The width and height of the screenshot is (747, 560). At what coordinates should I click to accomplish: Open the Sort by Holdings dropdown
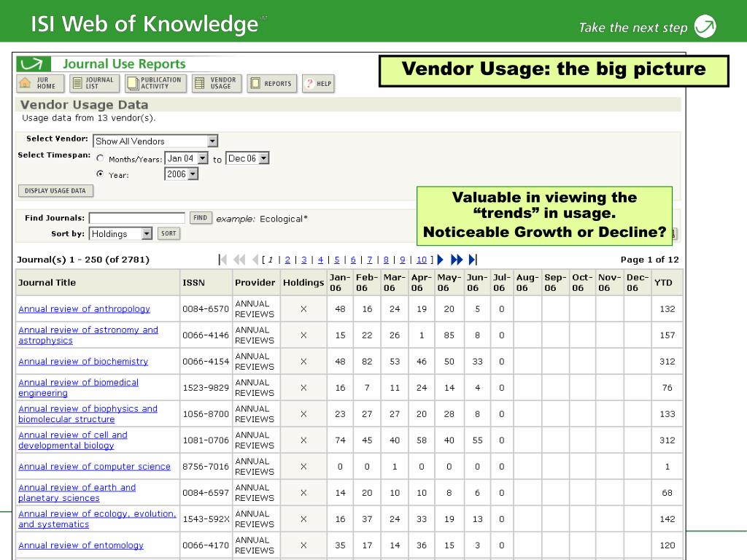pos(120,233)
